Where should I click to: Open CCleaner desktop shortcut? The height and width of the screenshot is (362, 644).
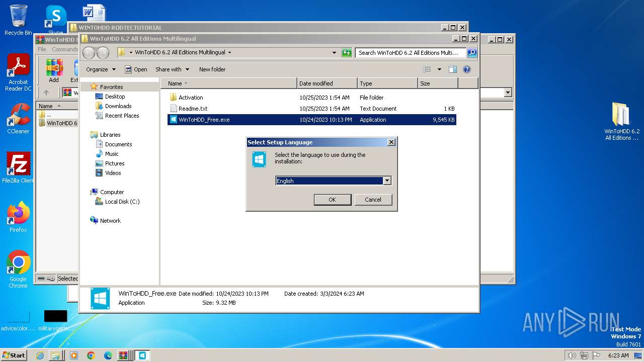click(18, 119)
